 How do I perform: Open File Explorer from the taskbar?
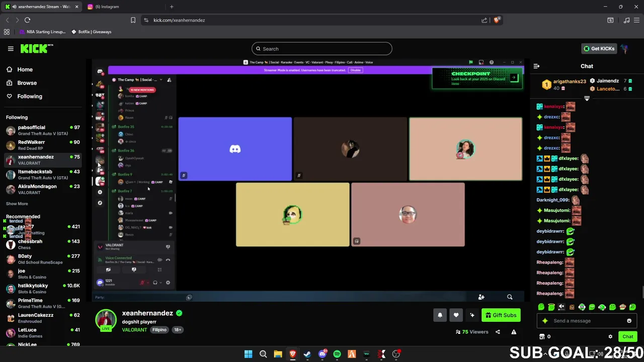coord(278,354)
